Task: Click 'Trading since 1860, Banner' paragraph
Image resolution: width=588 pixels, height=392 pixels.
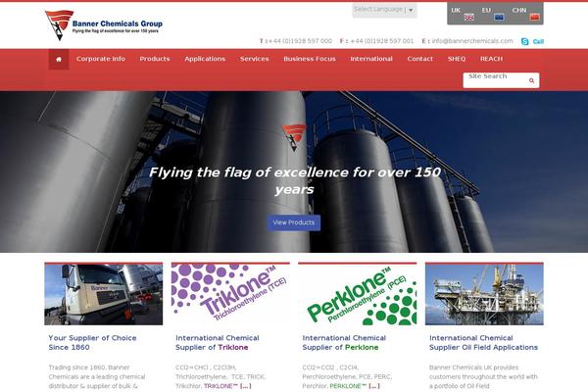Action: (x=97, y=376)
